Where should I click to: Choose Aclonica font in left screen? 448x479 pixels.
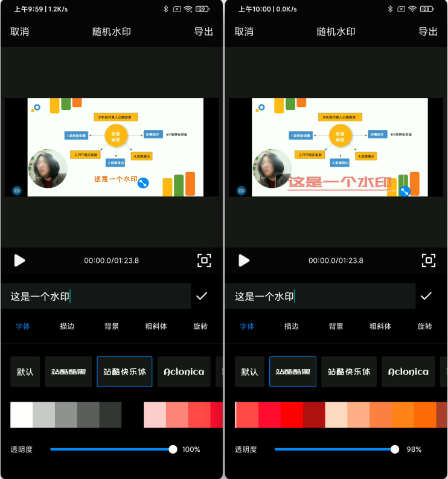[x=184, y=371]
